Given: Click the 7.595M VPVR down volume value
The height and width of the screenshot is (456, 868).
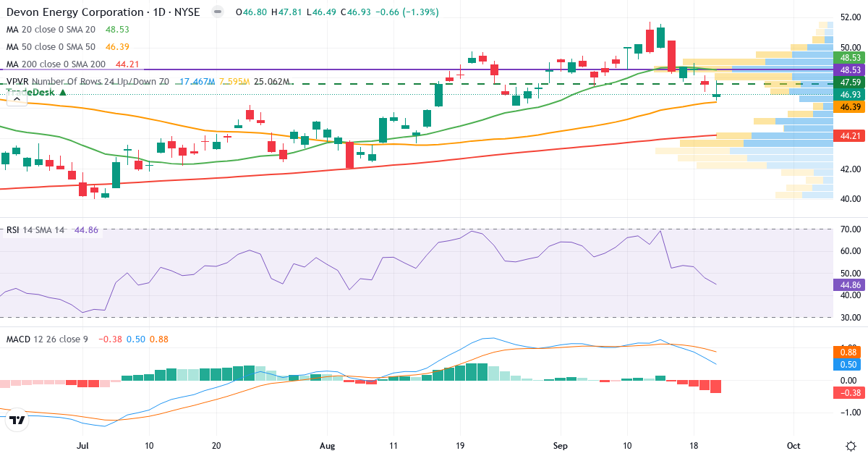Looking at the screenshot, I should click(x=234, y=82).
